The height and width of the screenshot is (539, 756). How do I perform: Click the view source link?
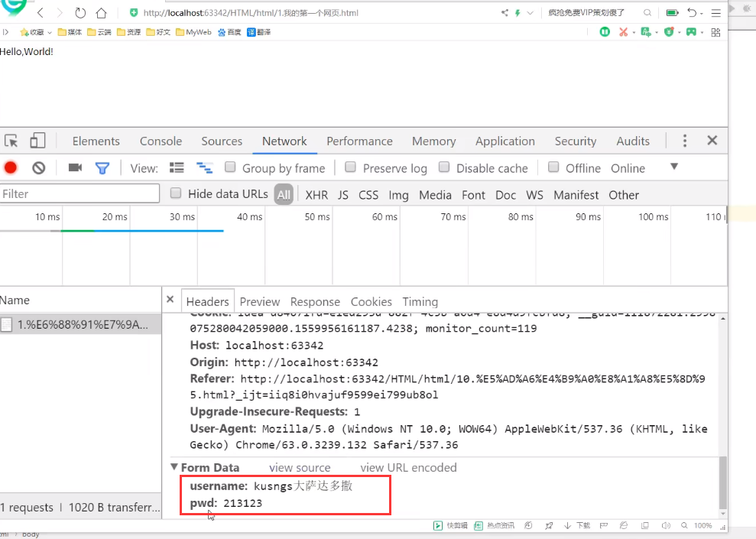[300, 468]
